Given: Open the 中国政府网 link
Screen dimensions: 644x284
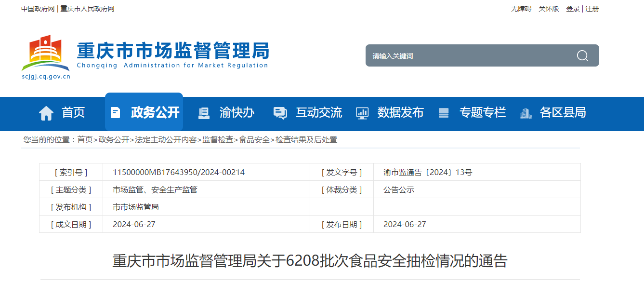Looking at the screenshot, I should [38, 9].
